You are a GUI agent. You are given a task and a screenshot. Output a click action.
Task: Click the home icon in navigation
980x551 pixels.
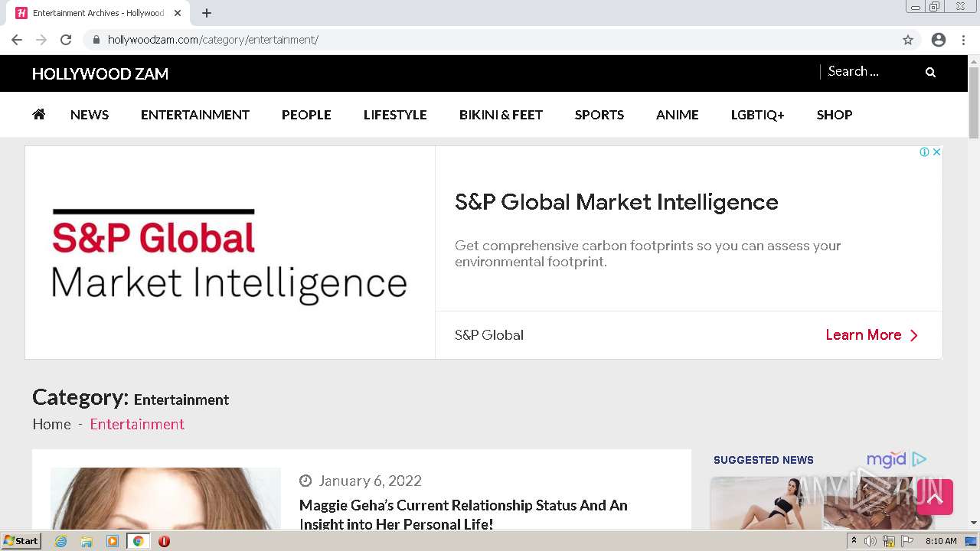tap(39, 114)
